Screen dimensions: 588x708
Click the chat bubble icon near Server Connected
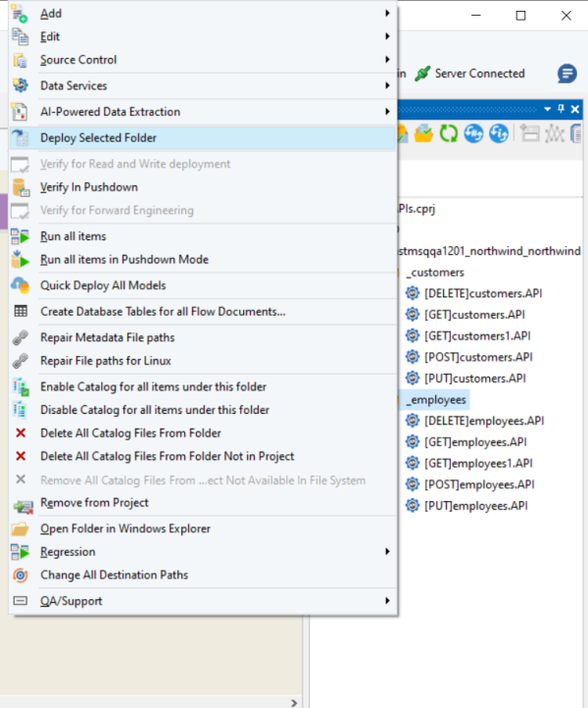567,74
